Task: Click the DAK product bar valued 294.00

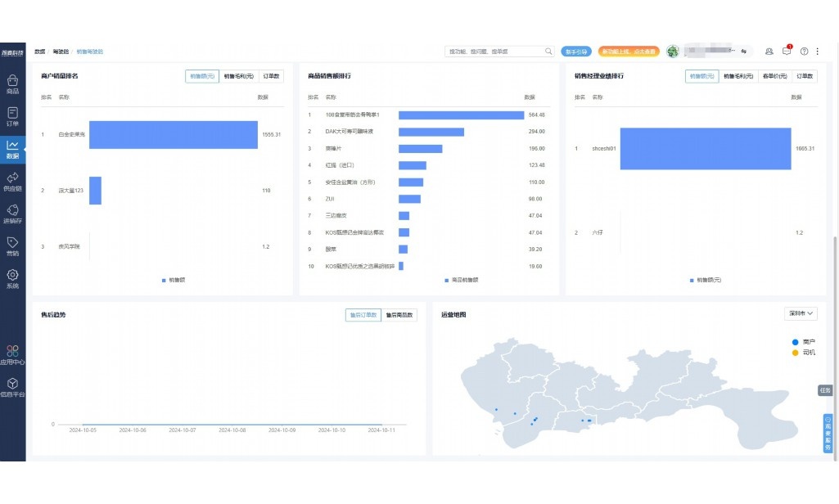Action: point(431,132)
